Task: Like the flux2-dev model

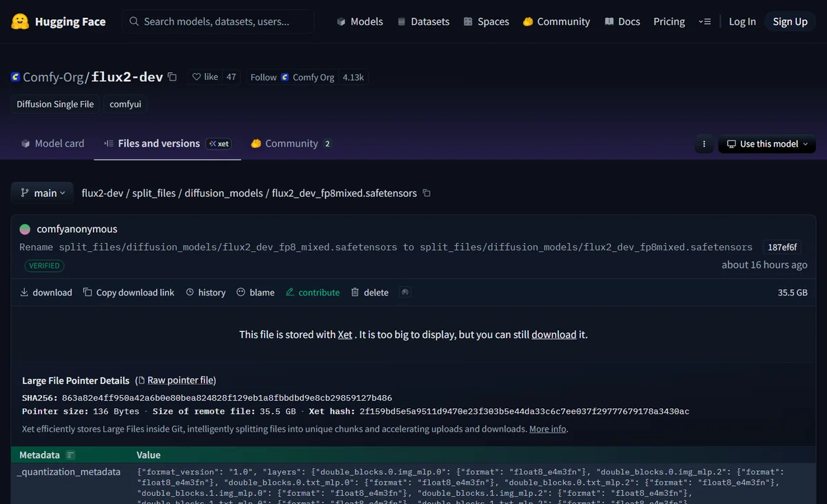Action: tap(205, 77)
